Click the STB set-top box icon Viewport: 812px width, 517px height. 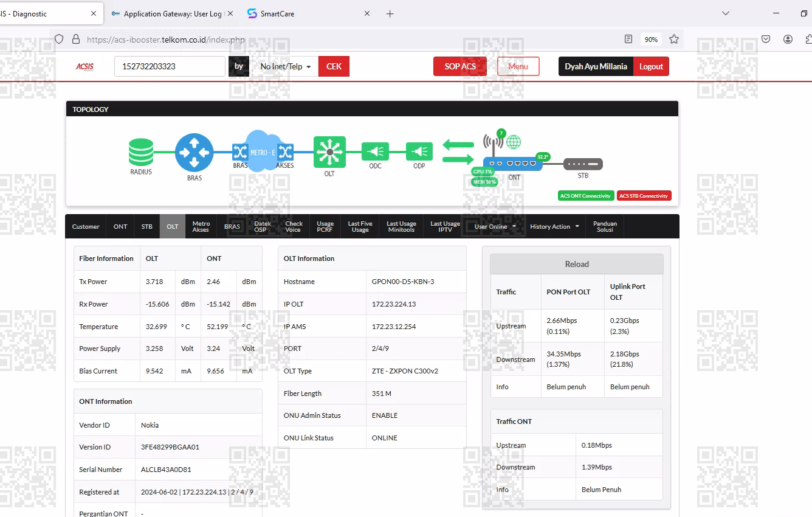[583, 164]
